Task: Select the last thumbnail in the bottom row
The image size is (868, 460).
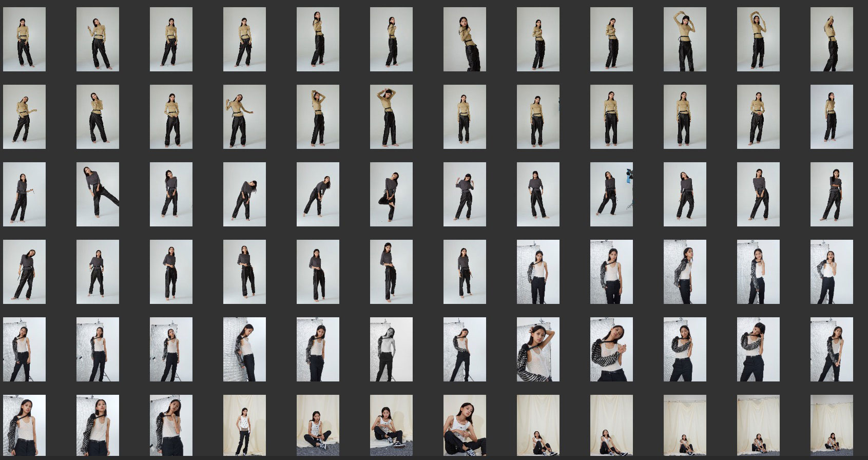Action: click(x=832, y=425)
